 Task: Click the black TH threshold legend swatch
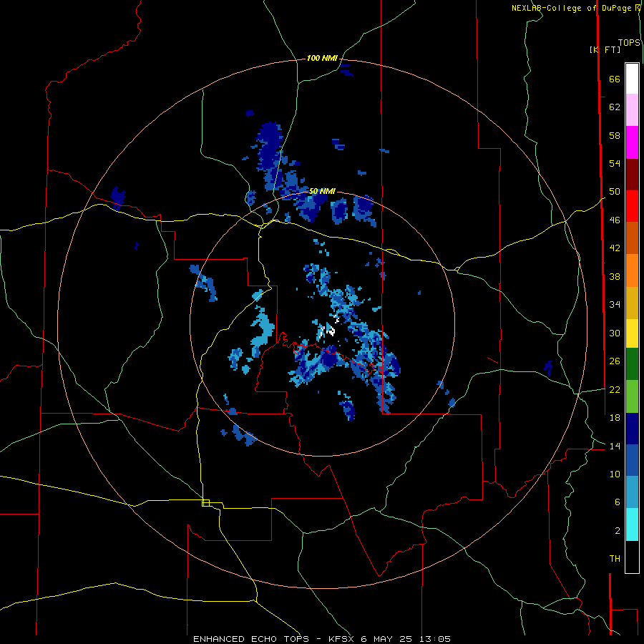click(632, 557)
